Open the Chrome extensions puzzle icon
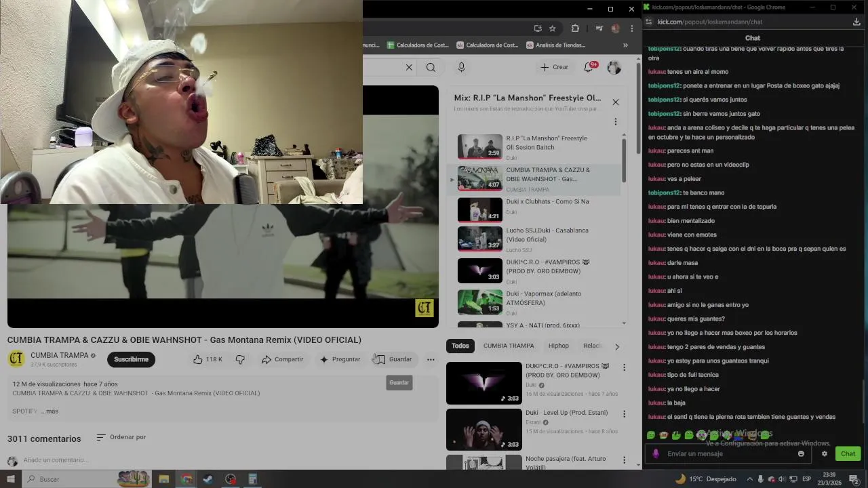 (575, 28)
